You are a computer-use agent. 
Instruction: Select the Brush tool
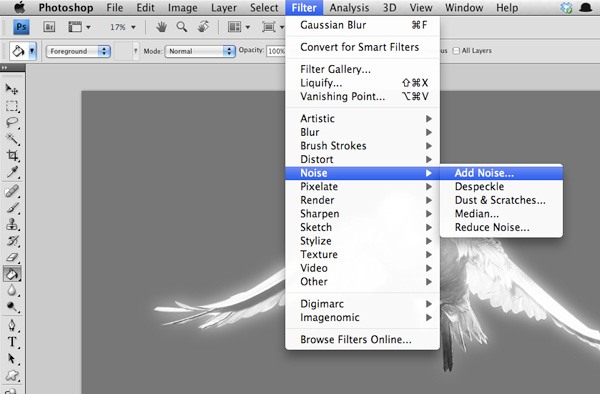coord(12,208)
